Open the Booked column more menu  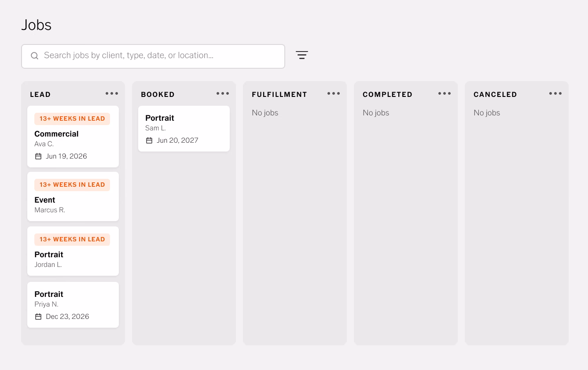coord(223,93)
